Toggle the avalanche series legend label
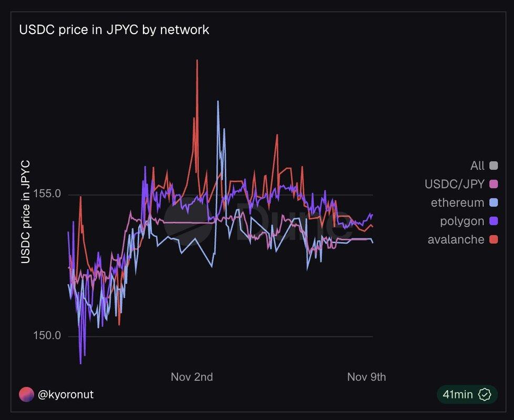Image resolution: width=514 pixels, height=420 pixels. (456, 239)
